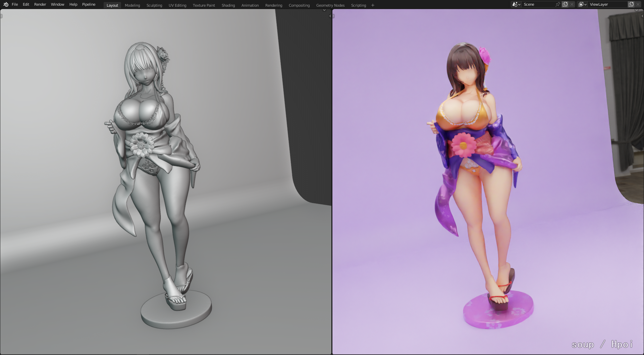Click the Add View Layer icon
This screenshot has height=355, width=644.
(631, 4)
